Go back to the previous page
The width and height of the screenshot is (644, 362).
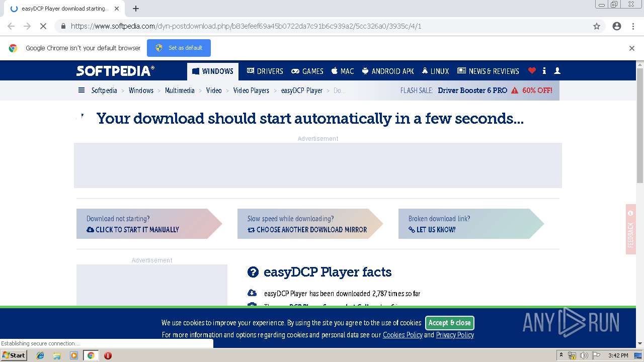[11, 26]
